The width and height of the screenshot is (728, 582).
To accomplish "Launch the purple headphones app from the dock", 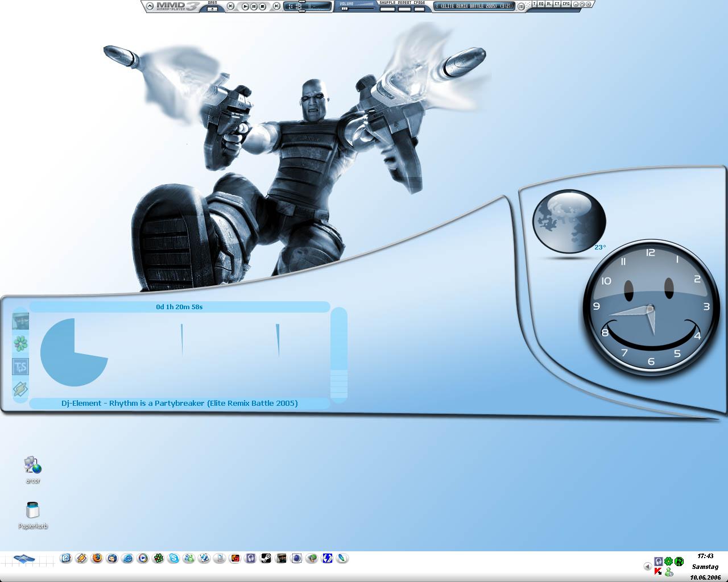I will (250, 558).
